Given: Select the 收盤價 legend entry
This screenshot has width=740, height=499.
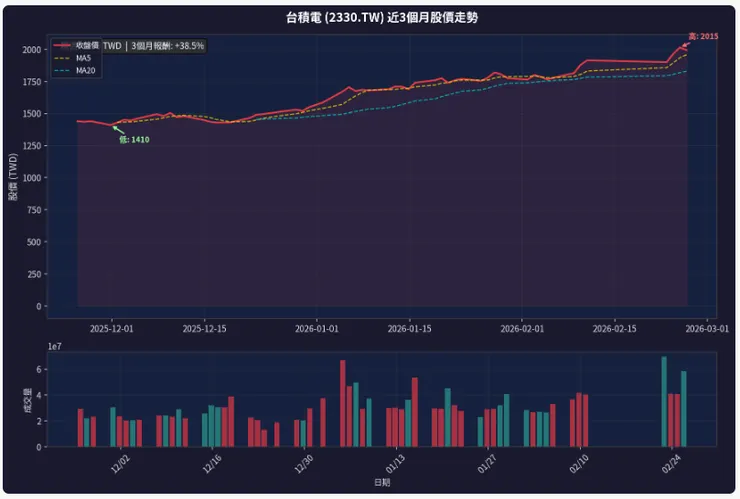Looking at the screenshot, I should tap(76, 45).
